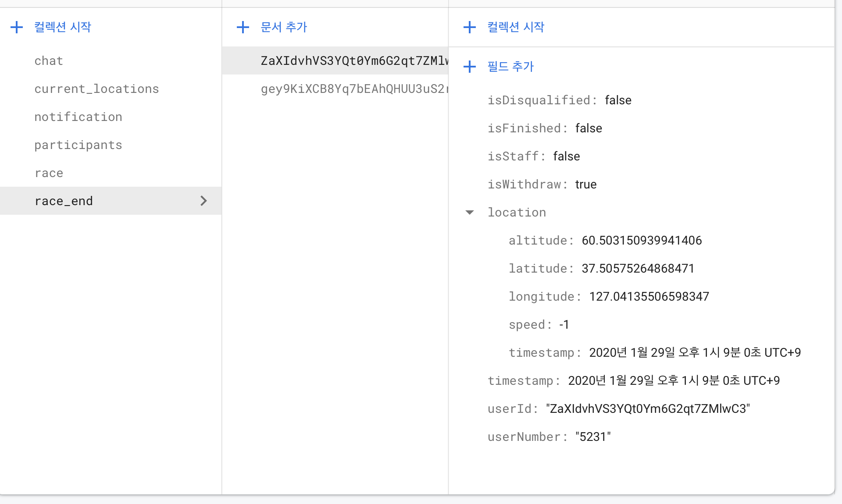Click plus icon beside left 컬렉션 시작

pyautogui.click(x=17, y=27)
